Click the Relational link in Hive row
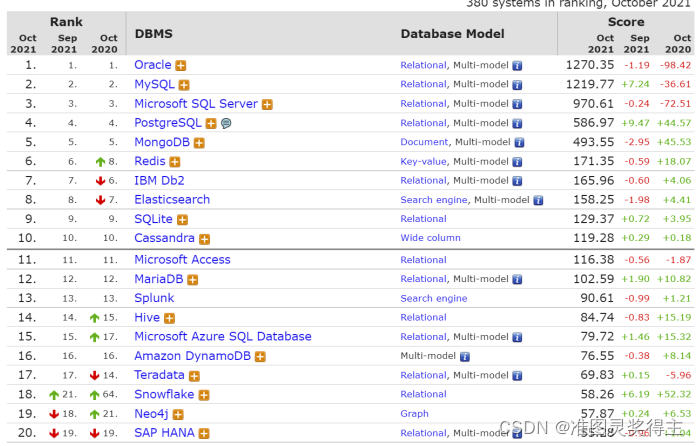 pyautogui.click(x=423, y=317)
